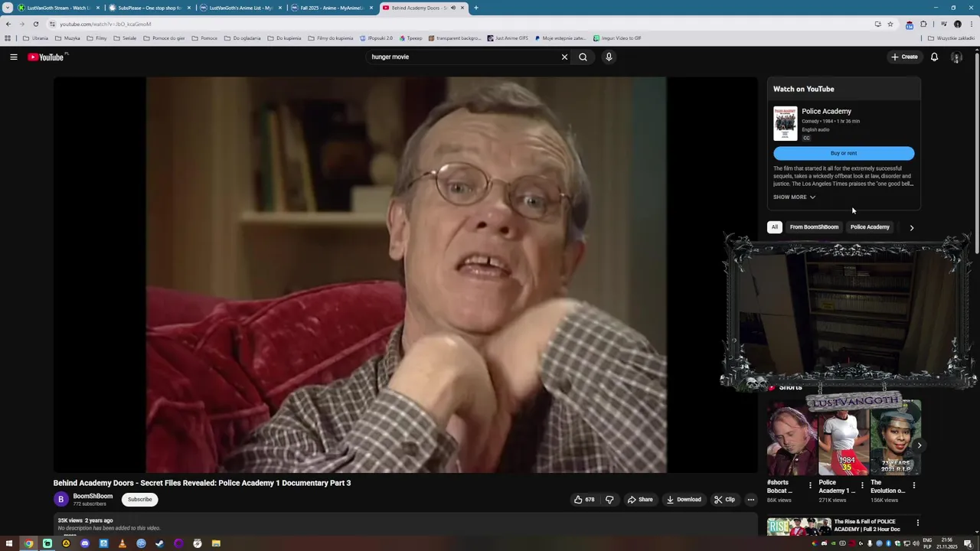This screenshot has width=980, height=551.
Task: Select the From BoomShBoom filter chip
Action: click(814, 227)
